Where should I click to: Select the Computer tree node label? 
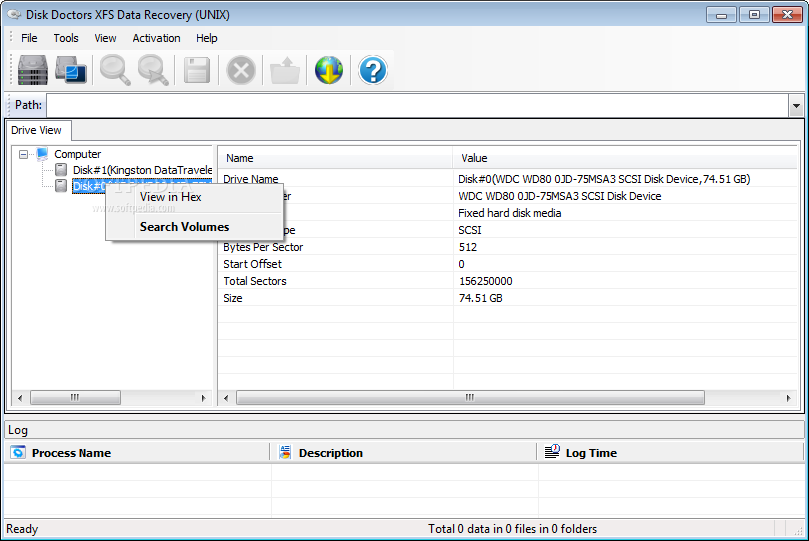point(78,154)
